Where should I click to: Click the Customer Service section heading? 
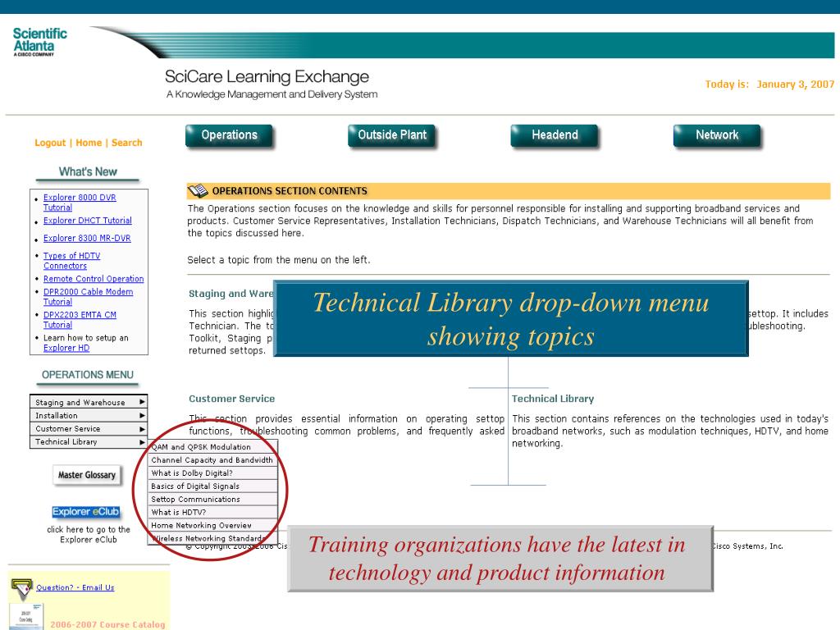click(x=231, y=399)
